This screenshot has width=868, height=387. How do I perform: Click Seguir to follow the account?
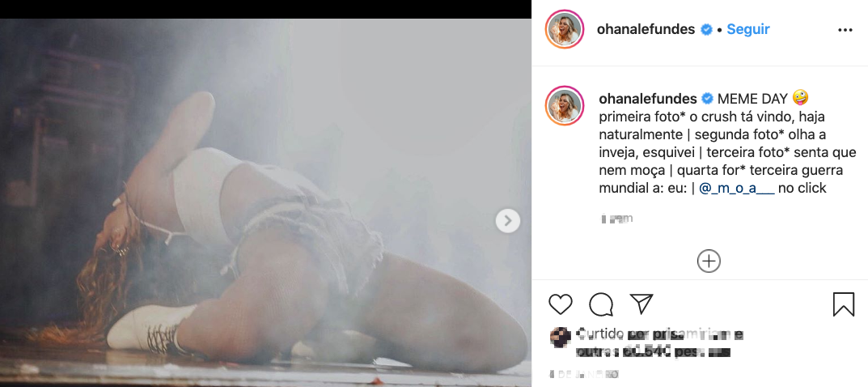pos(748,29)
